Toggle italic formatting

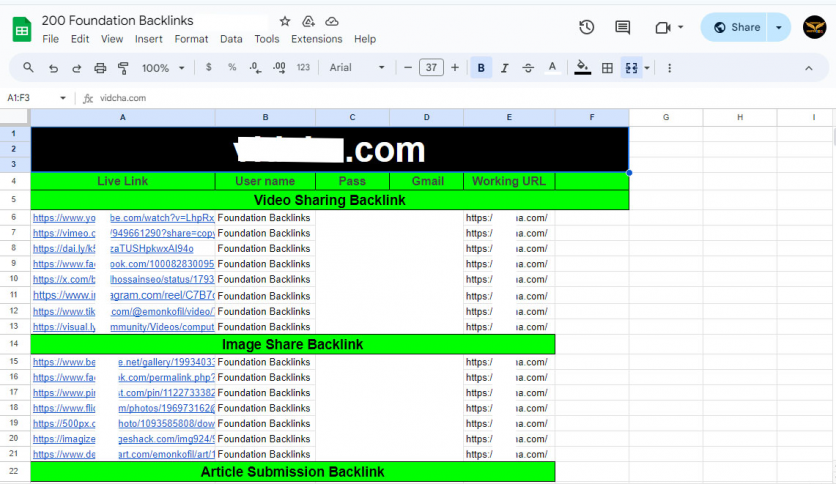pos(504,68)
